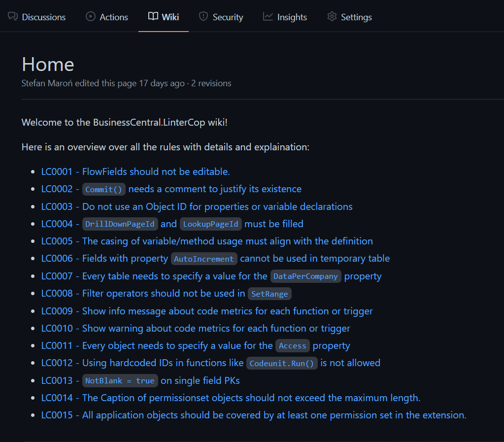
Task: Click the Security shield icon
Action: click(x=203, y=17)
